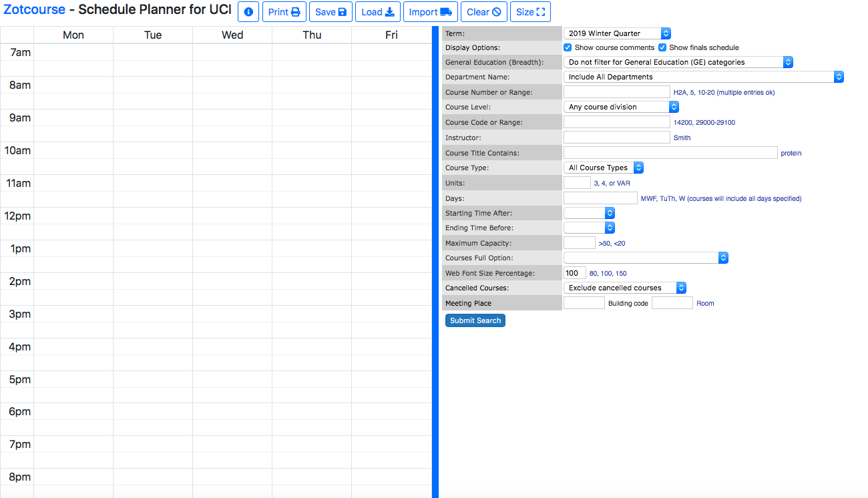Click the info circle icon button
The width and height of the screenshot is (868, 498).
point(248,12)
